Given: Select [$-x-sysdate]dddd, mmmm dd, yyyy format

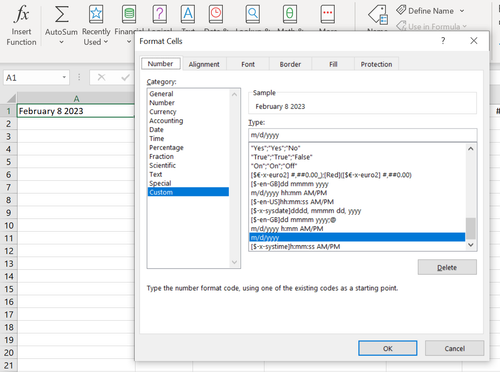Looking at the screenshot, I should (x=357, y=211).
